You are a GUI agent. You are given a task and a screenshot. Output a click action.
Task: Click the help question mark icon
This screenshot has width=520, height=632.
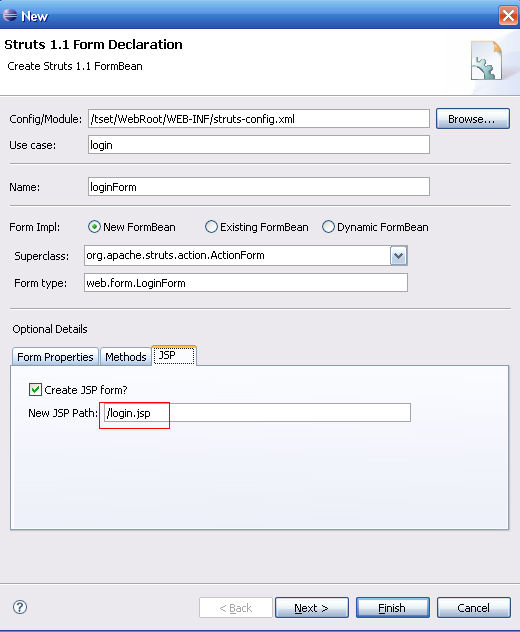(20, 607)
